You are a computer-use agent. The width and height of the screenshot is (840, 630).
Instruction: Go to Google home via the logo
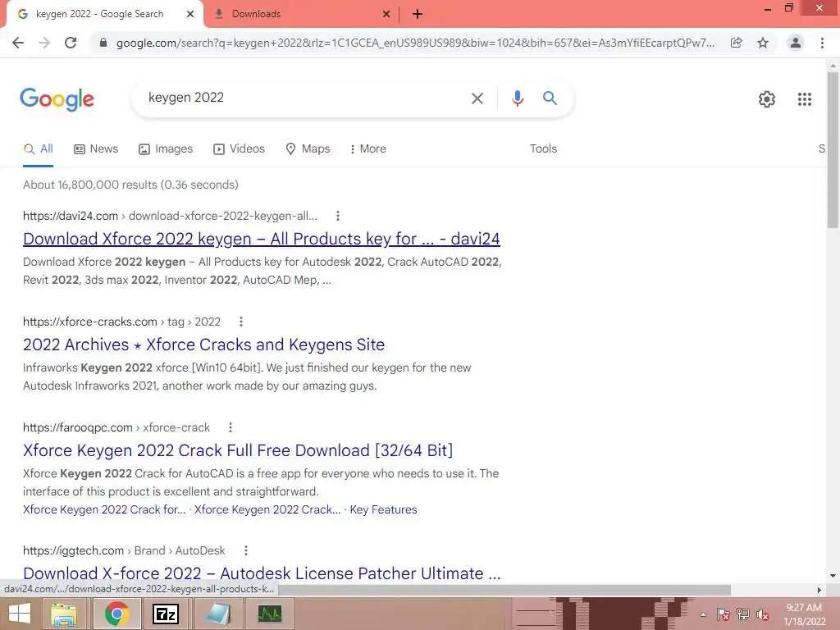click(x=57, y=99)
